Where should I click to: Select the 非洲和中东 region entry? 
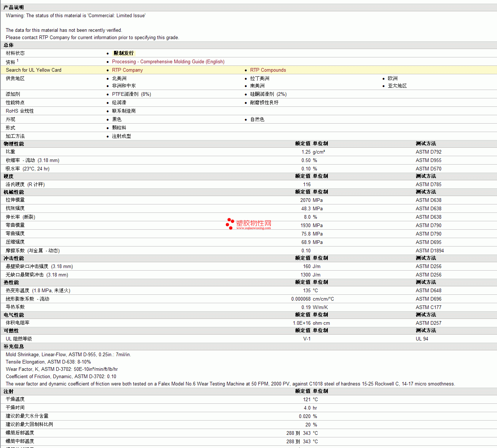pyautogui.click(x=124, y=86)
